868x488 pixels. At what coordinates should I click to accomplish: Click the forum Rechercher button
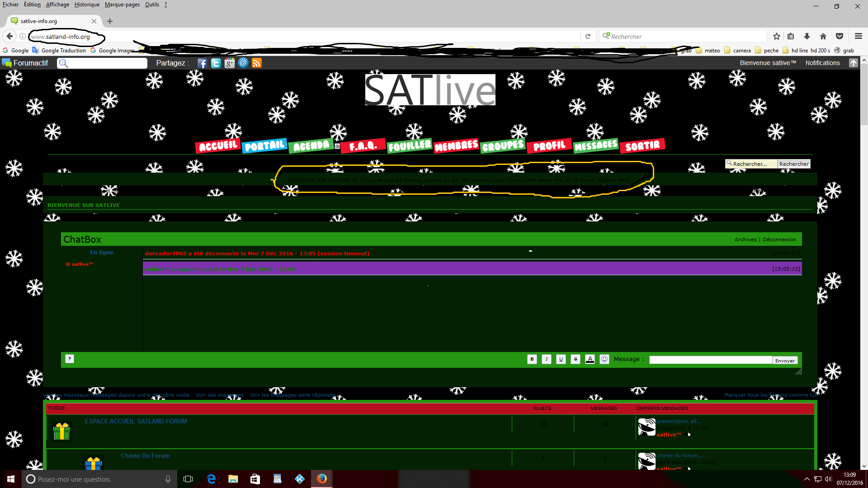(794, 164)
